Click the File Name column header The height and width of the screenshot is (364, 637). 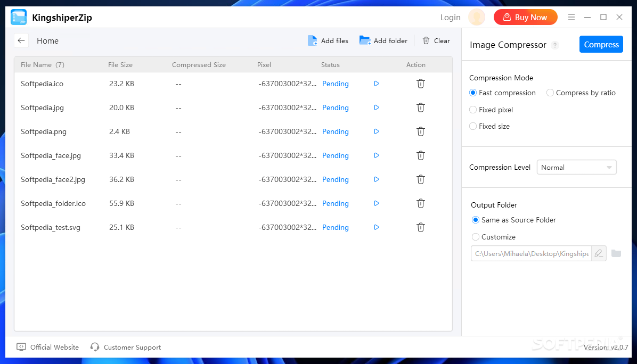tap(43, 64)
